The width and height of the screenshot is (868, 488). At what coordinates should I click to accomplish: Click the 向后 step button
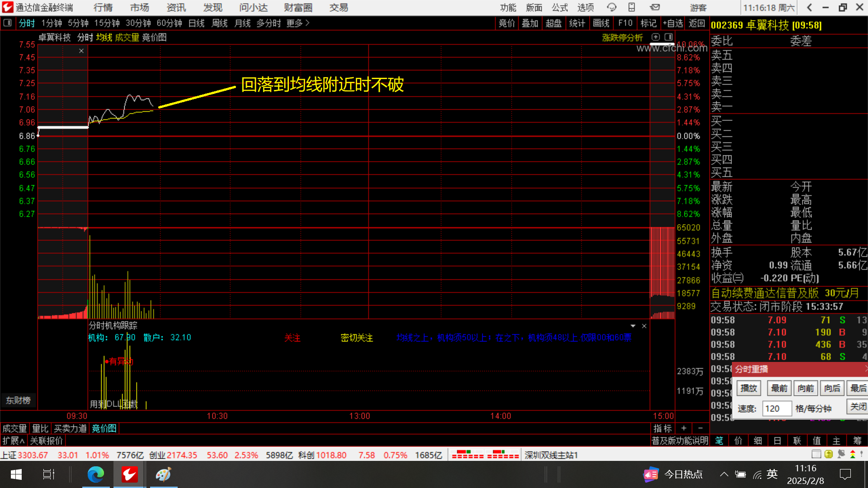[x=832, y=388]
